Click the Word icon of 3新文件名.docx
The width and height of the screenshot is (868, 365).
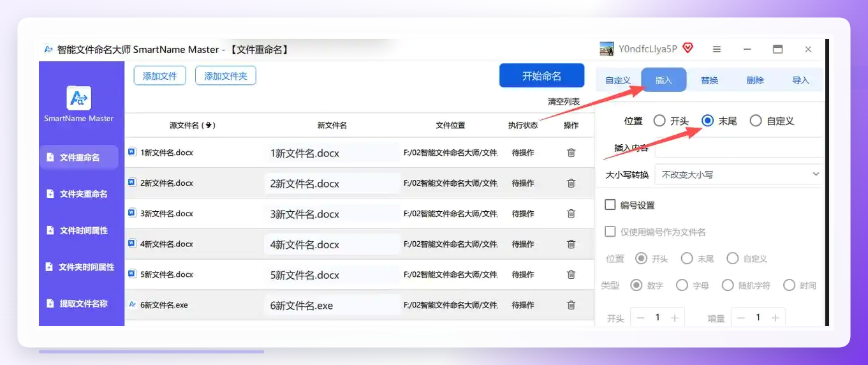tap(132, 213)
